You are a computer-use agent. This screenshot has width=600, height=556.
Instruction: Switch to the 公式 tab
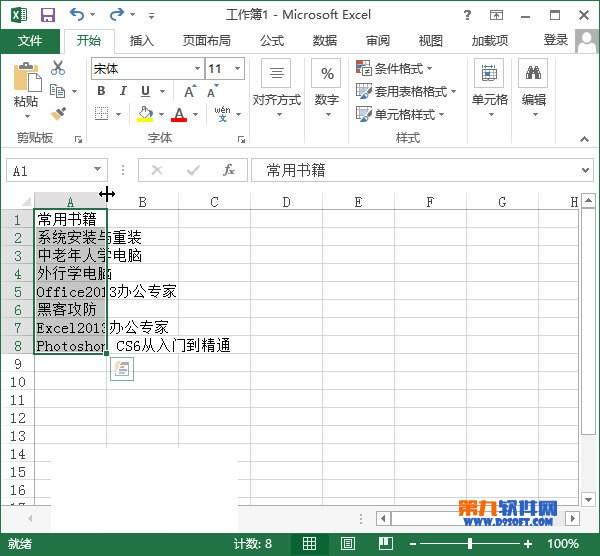(272, 41)
